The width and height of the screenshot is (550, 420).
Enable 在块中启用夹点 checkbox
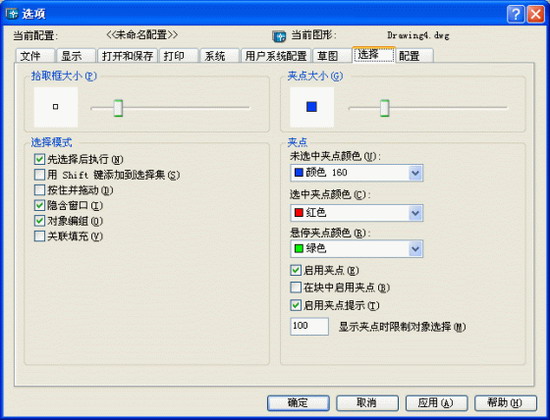(x=295, y=288)
